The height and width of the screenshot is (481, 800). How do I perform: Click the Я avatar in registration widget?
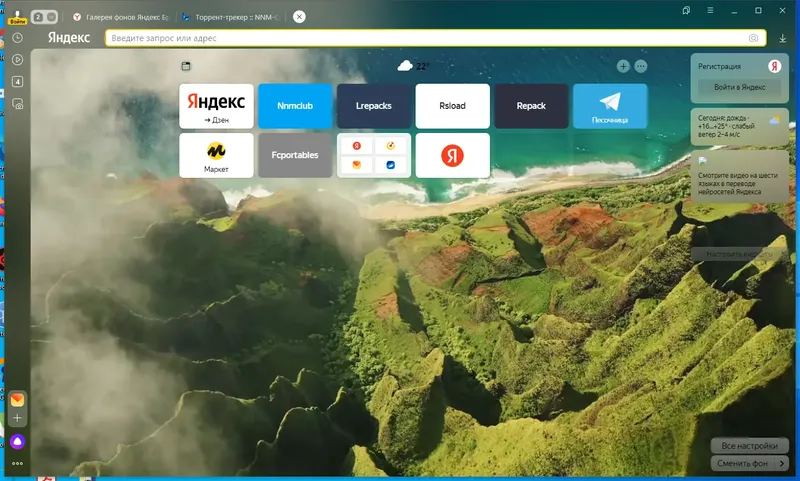click(774, 66)
